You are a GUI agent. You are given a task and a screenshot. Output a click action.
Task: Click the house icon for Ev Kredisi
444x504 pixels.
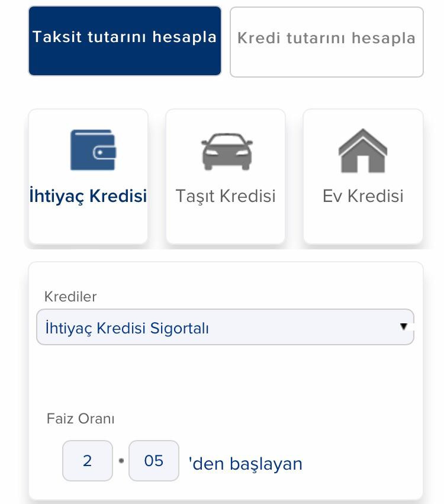click(x=362, y=151)
